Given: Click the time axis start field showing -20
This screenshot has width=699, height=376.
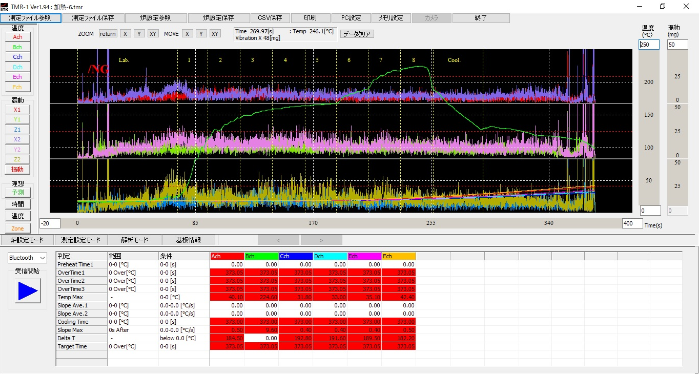Looking at the screenshot, I should (50, 223).
